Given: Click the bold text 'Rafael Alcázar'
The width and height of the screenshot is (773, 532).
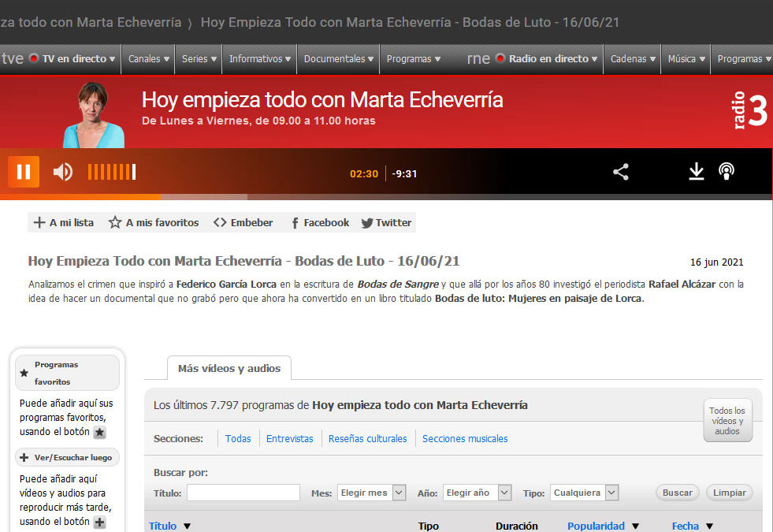Looking at the screenshot, I should click(x=682, y=285).
